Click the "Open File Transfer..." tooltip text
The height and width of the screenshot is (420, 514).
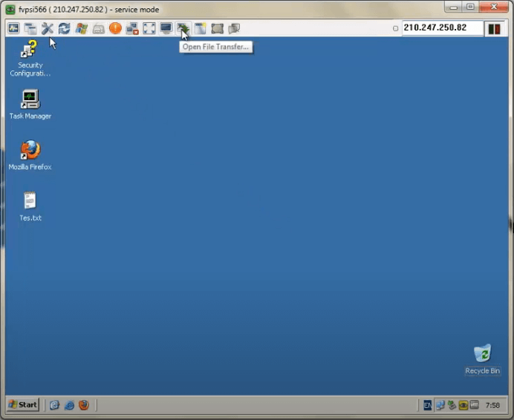(215, 47)
